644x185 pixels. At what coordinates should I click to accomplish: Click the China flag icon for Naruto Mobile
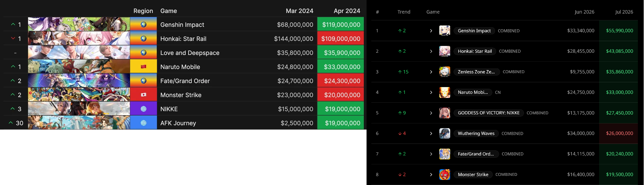(x=143, y=67)
